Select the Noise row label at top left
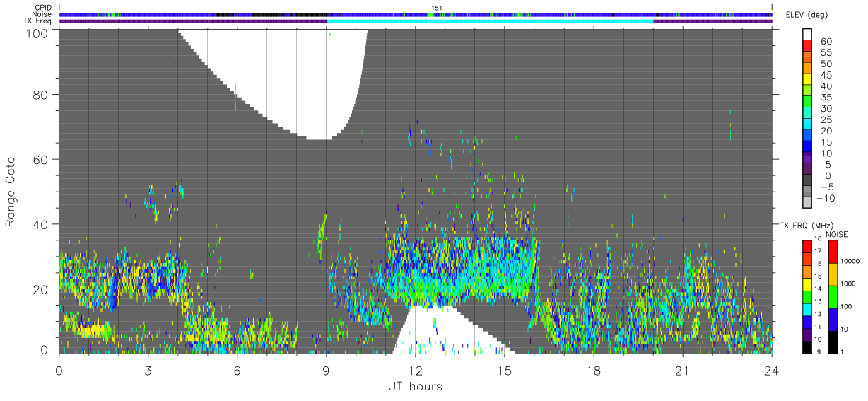 point(41,15)
